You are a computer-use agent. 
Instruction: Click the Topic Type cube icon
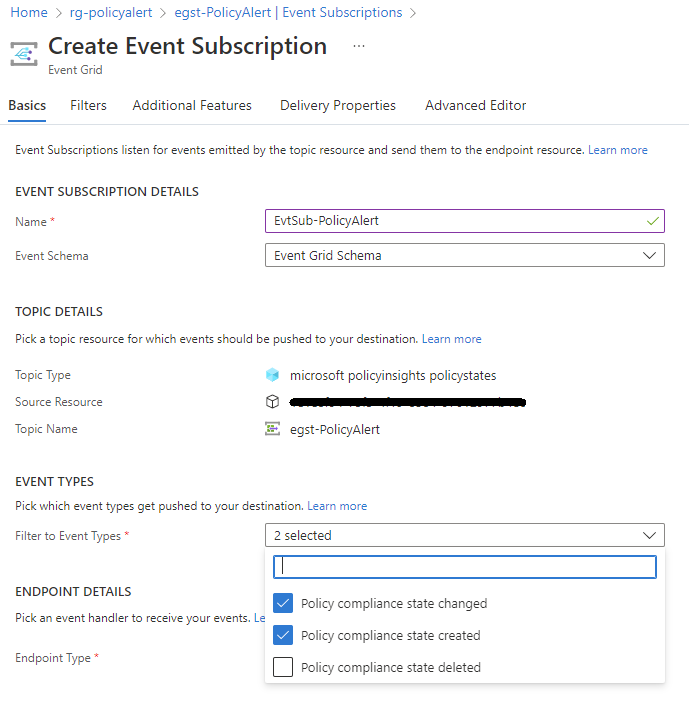coord(272,375)
